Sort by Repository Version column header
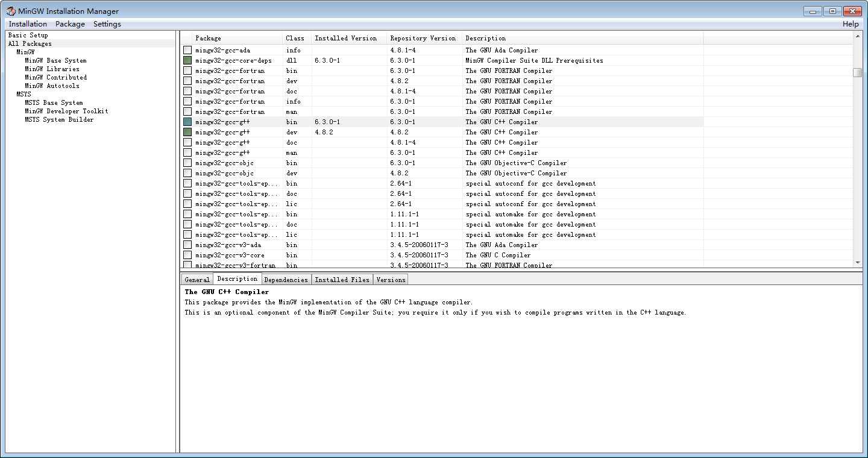Screen dimensions: 868x458 click(x=424, y=38)
